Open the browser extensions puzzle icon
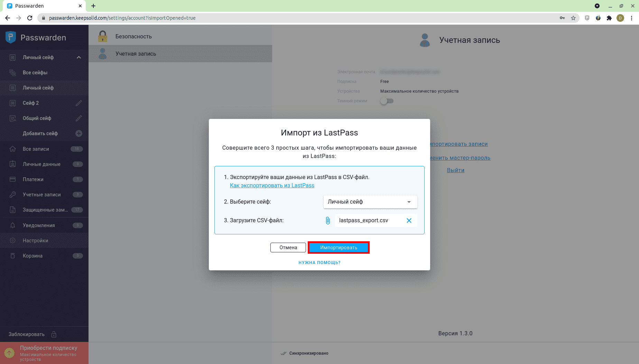 pos(609,18)
